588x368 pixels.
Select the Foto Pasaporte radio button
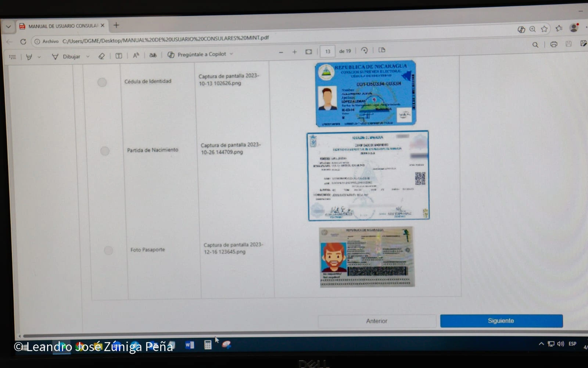pyautogui.click(x=108, y=250)
